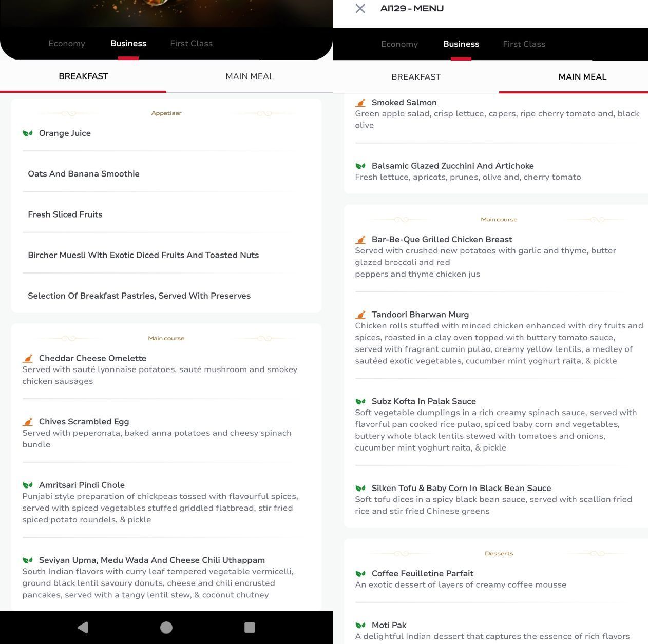Viewport: 648px width, 644px height.
Task: Switch to BREAKFAST tab in right panel
Action: (x=416, y=77)
